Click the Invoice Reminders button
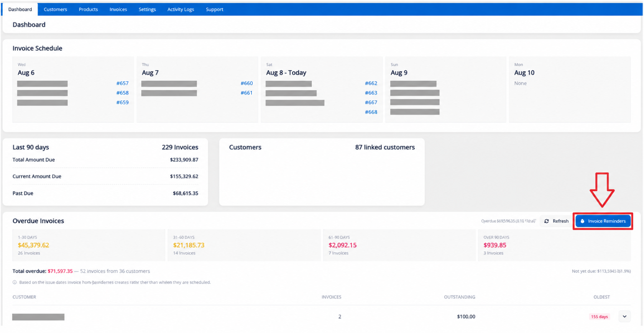The image size is (644, 333). pos(603,221)
